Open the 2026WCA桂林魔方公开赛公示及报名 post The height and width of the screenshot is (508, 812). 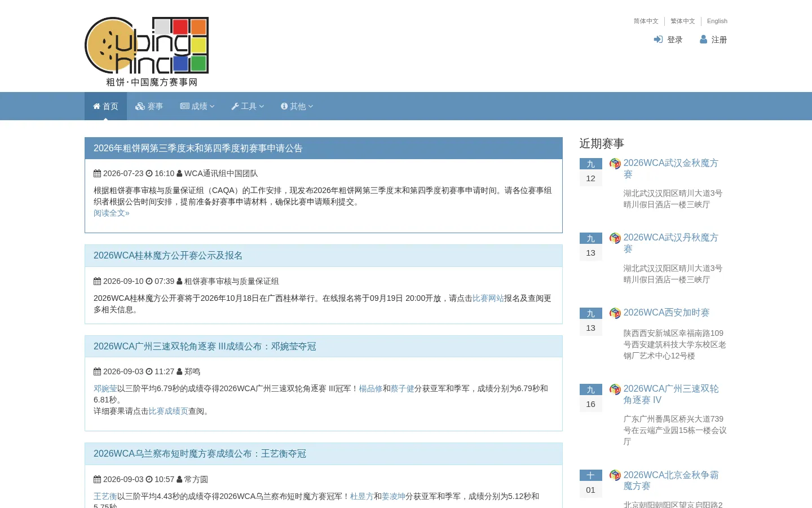click(168, 256)
